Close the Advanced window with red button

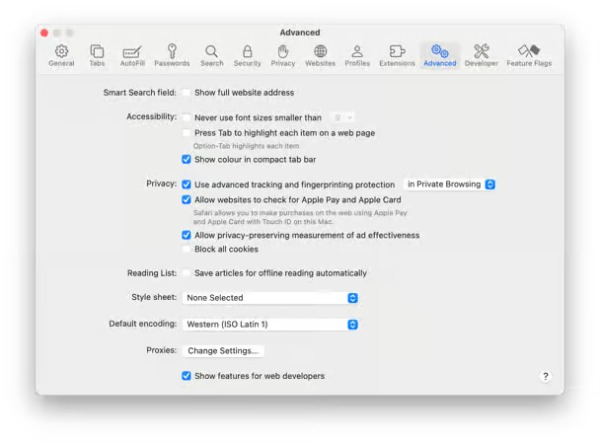(x=44, y=33)
